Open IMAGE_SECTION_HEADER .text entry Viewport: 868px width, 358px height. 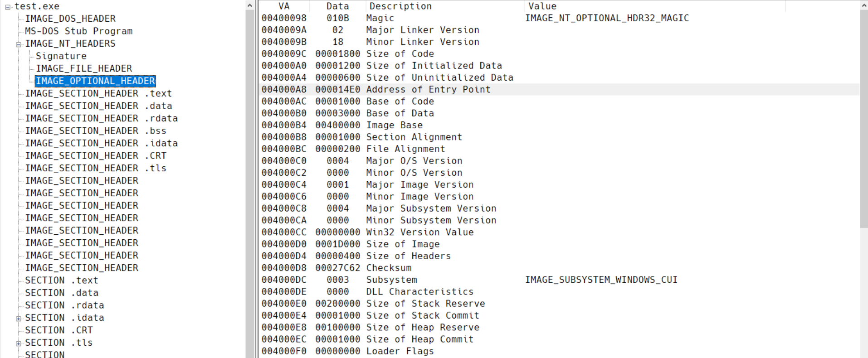point(98,93)
